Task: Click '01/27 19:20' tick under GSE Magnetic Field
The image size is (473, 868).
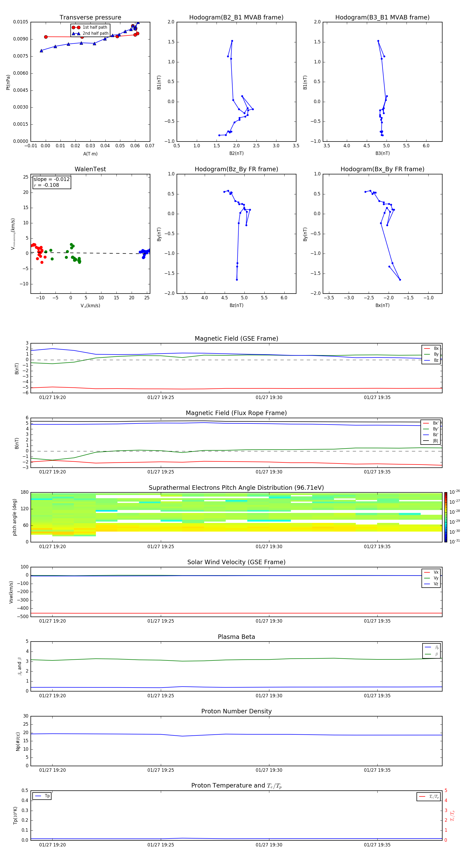Action: (53, 398)
